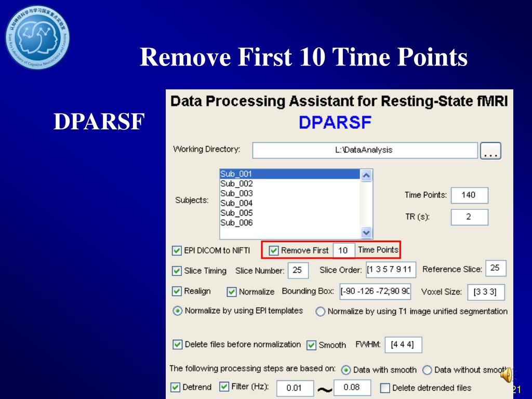Select Sub_006 in subjects list
The height and width of the screenshot is (399, 532).
tap(236, 222)
